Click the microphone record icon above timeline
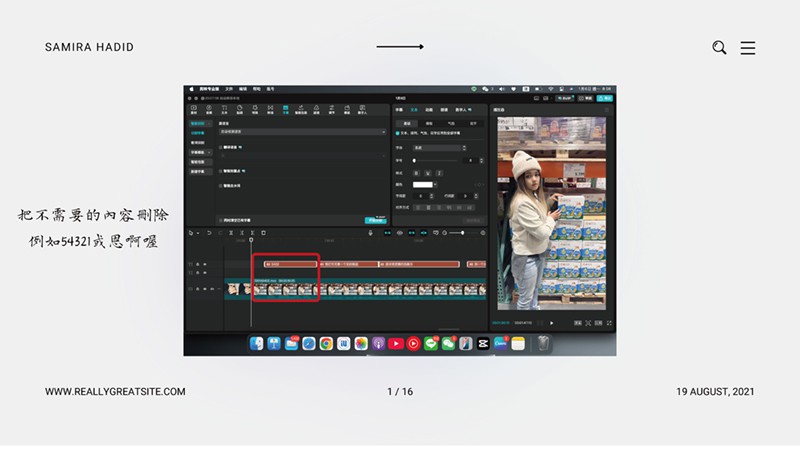This screenshot has height=450, width=800. pos(371,233)
